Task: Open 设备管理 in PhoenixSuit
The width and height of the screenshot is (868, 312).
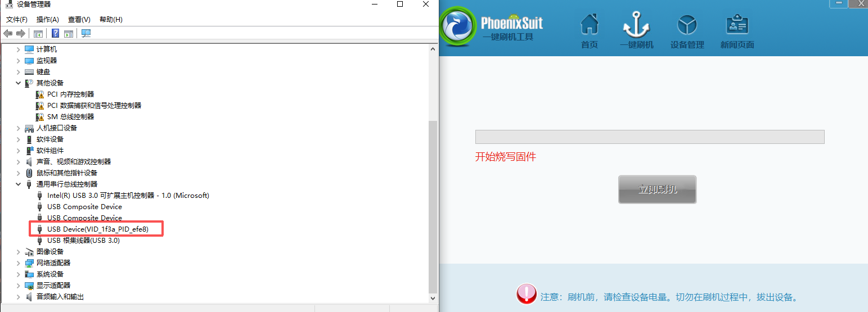Action: click(x=687, y=31)
